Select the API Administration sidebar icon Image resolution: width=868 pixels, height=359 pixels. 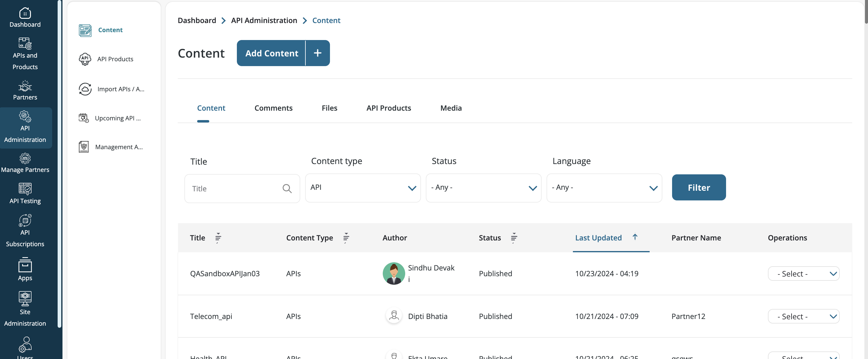tap(25, 116)
